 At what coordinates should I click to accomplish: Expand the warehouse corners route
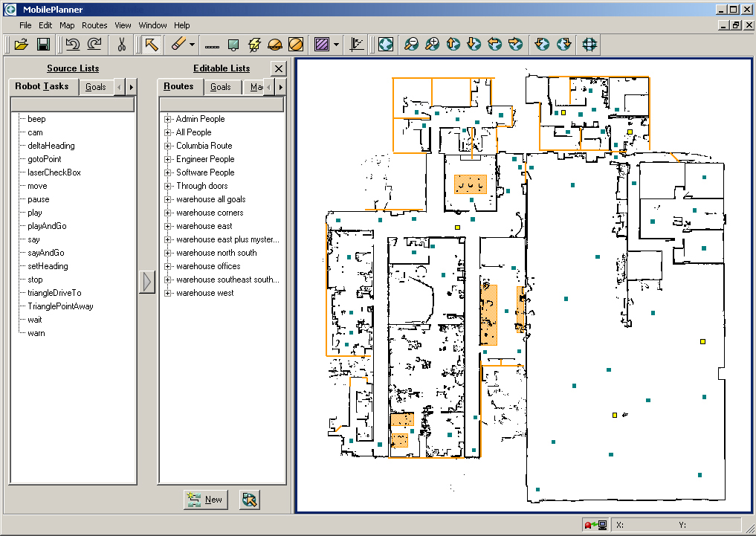tap(168, 213)
